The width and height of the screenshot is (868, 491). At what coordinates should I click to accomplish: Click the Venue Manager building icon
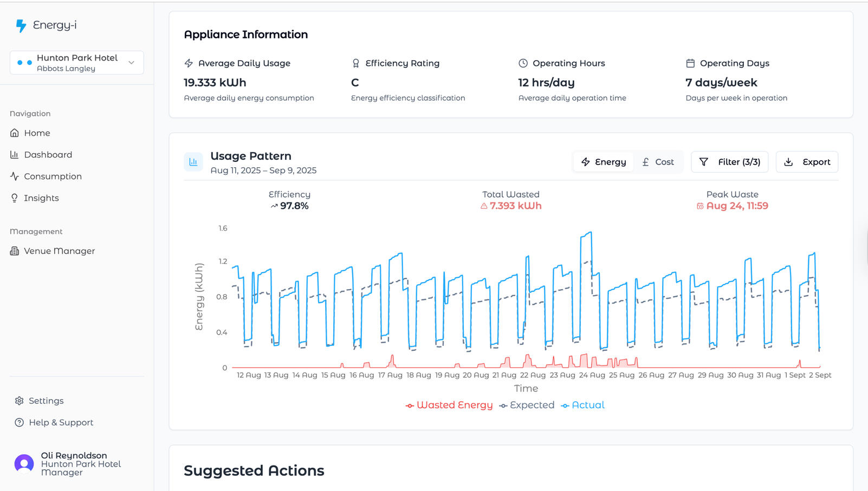(x=15, y=251)
